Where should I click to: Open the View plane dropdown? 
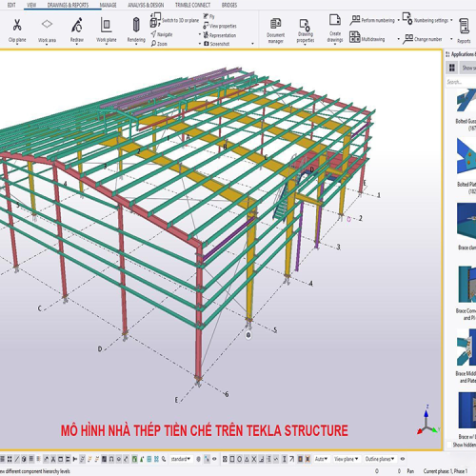click(347, 459)
